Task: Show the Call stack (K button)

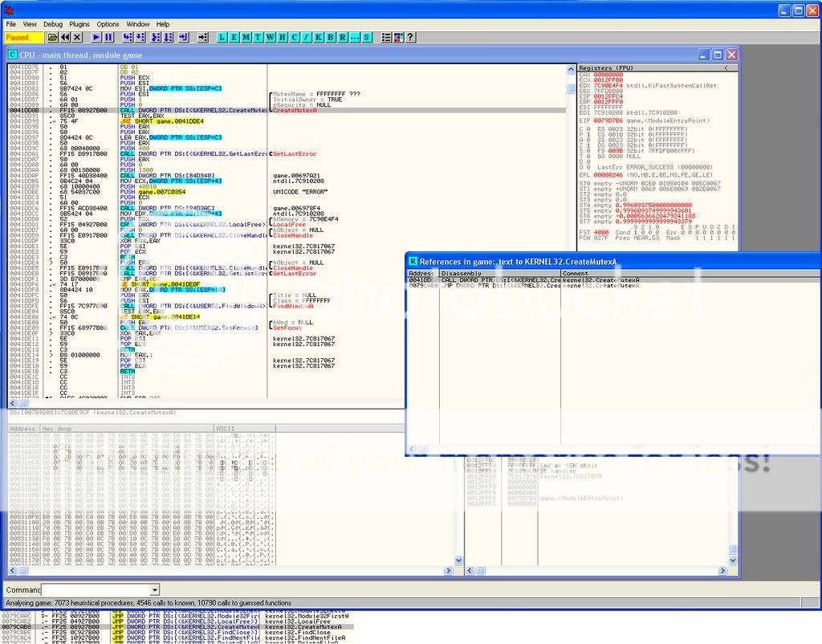Action: [318, 37]
